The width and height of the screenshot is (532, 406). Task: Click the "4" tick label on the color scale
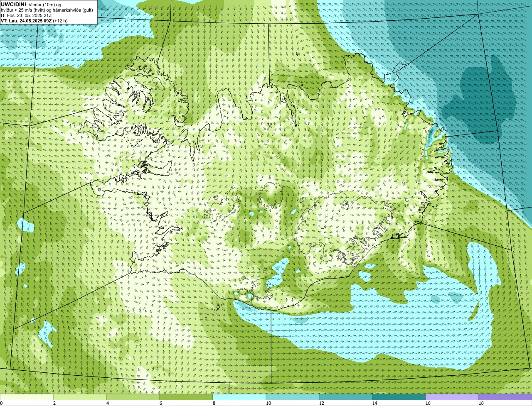108,403
